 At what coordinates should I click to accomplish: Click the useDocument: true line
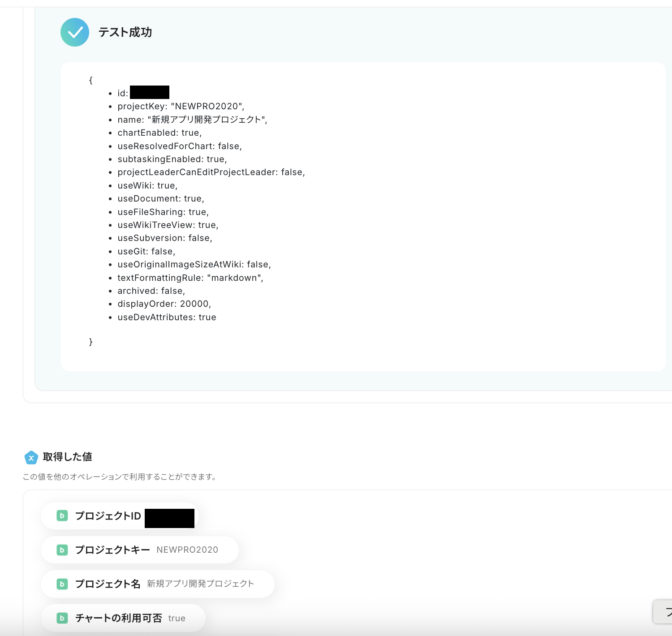point(161,198)
